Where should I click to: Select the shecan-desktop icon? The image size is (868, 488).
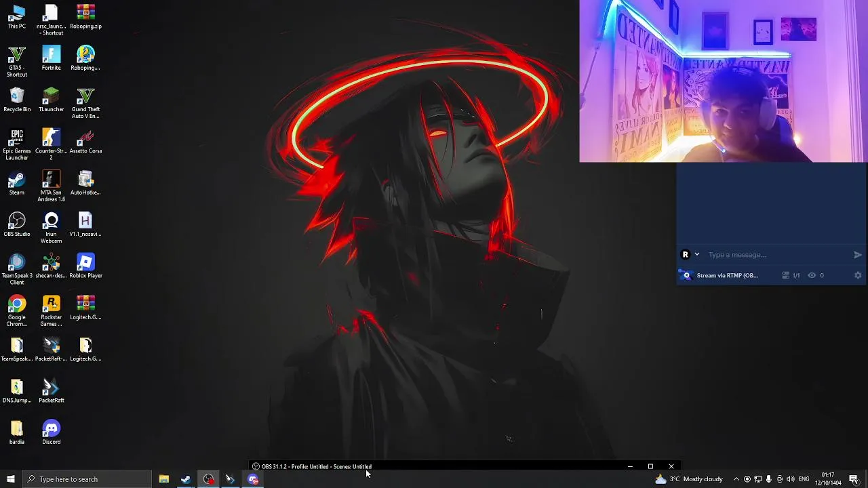pos(51,266)
